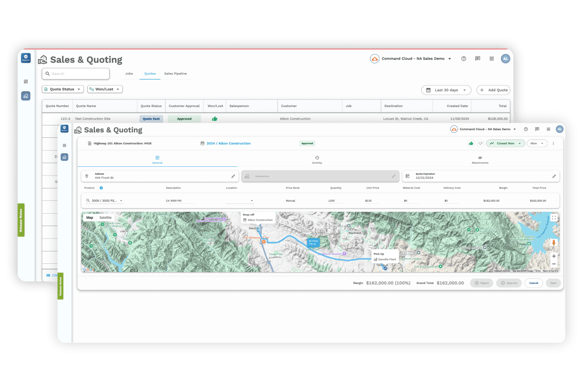Open the Quote Status filter dropdown
Image resolution: width=588 pixels, height=392 pixels.
coord(63,89)
